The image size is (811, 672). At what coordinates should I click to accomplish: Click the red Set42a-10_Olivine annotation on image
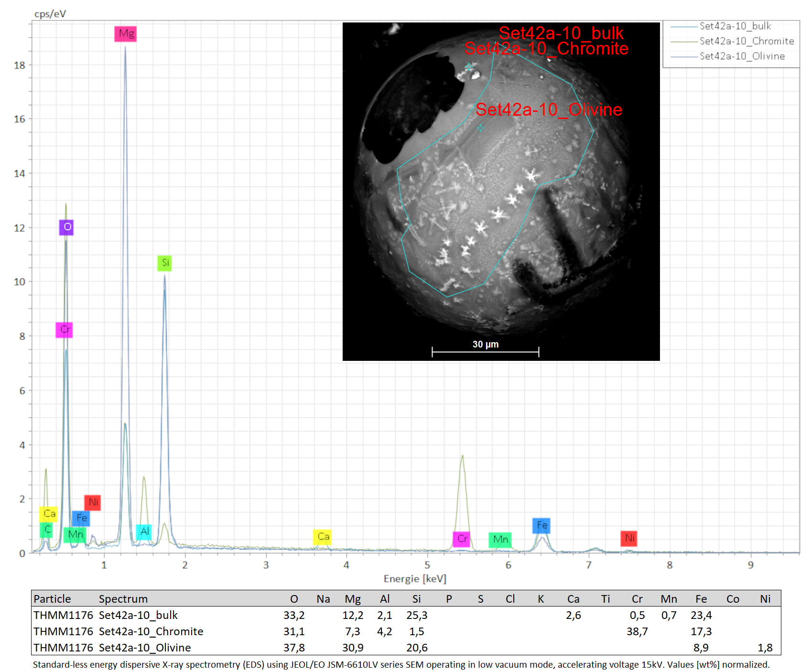[549, 110]
